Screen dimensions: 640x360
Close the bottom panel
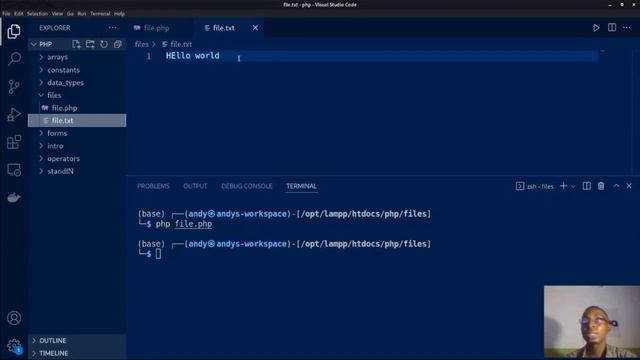[629, 186]
